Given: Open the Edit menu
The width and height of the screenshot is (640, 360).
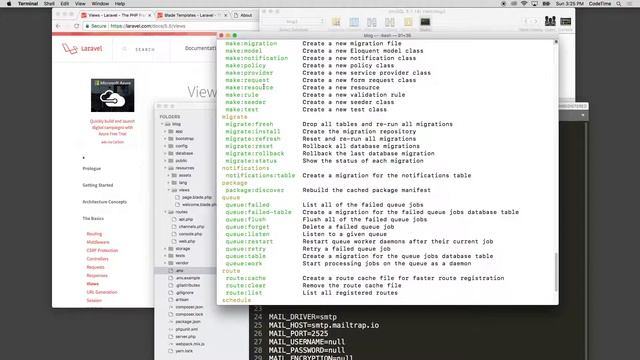Looking at the screenshot, I should [x=64, y=4].
